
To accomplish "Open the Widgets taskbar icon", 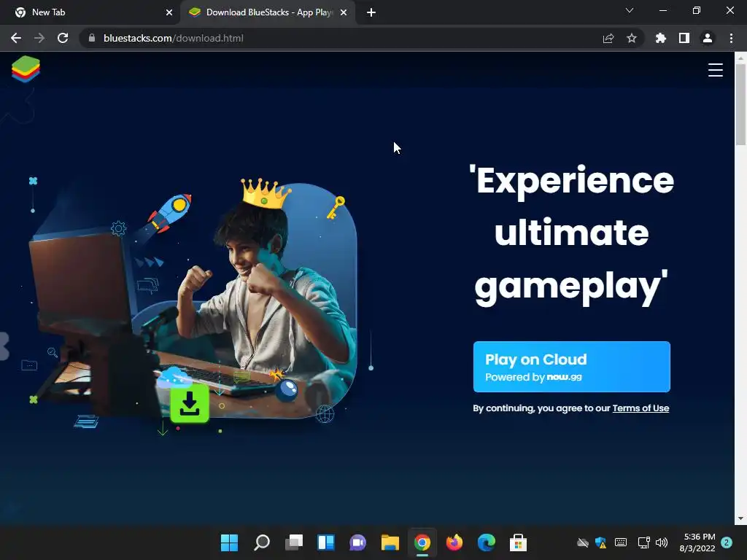I will pos(326,542).
